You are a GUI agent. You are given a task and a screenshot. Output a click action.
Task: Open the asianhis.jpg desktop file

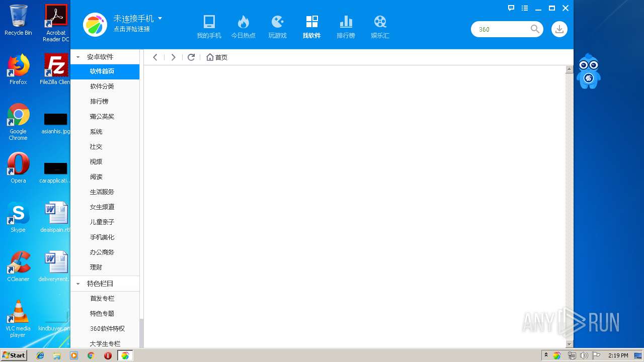coord(56,124)
